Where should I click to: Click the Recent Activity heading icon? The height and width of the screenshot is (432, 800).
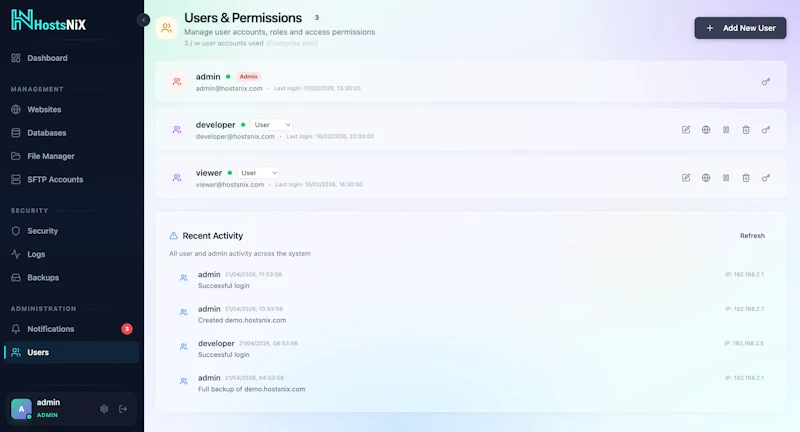pos(173,236)
